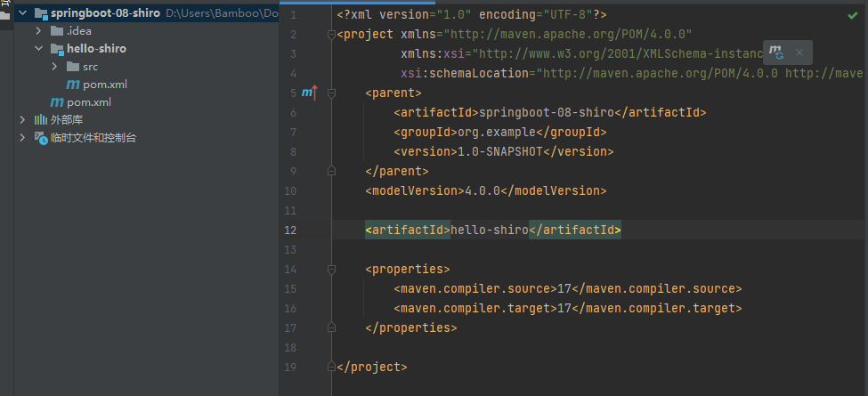
Task: Click the parent POM gutter icon on line 5
Action: click(309, 92)
